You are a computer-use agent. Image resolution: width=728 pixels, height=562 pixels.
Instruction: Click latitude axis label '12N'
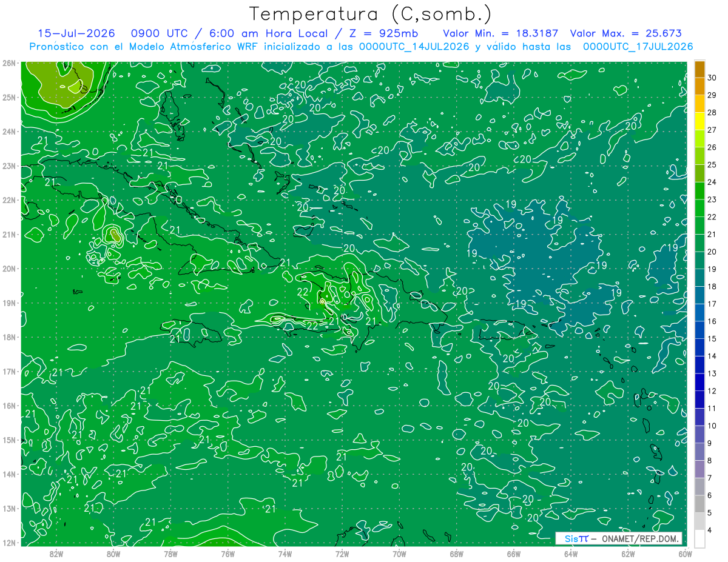[9, 543]
